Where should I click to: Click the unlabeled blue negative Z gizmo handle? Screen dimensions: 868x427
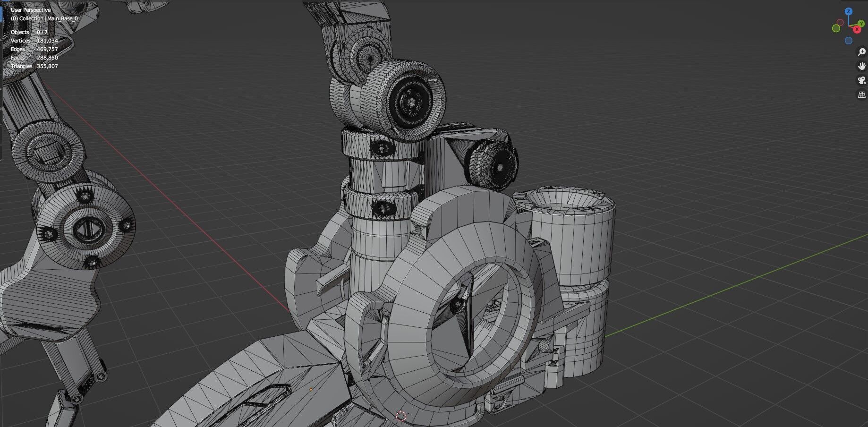coord(849,41)
